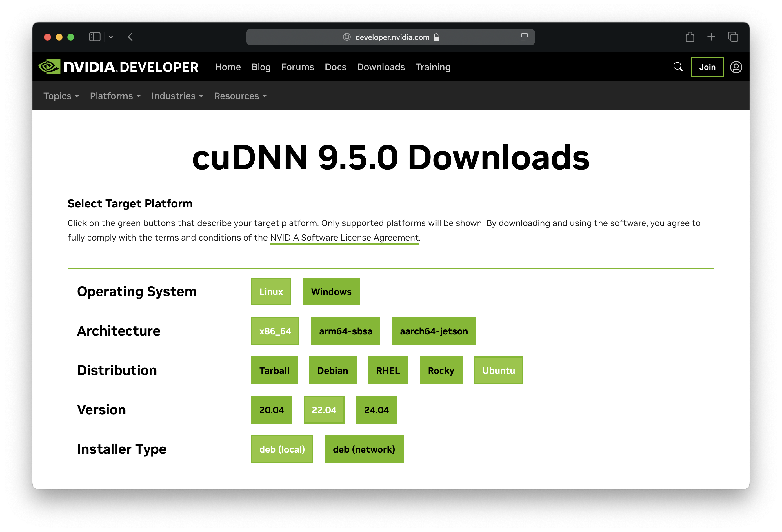The height and width of the screenshot is (532, 782).
Task: Select aarch64-jetson architecture
Action: click(x=434, y=331)
